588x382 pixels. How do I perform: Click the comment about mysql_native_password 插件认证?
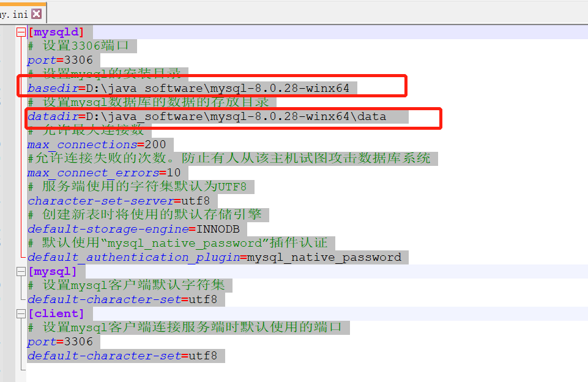point(178,243)
